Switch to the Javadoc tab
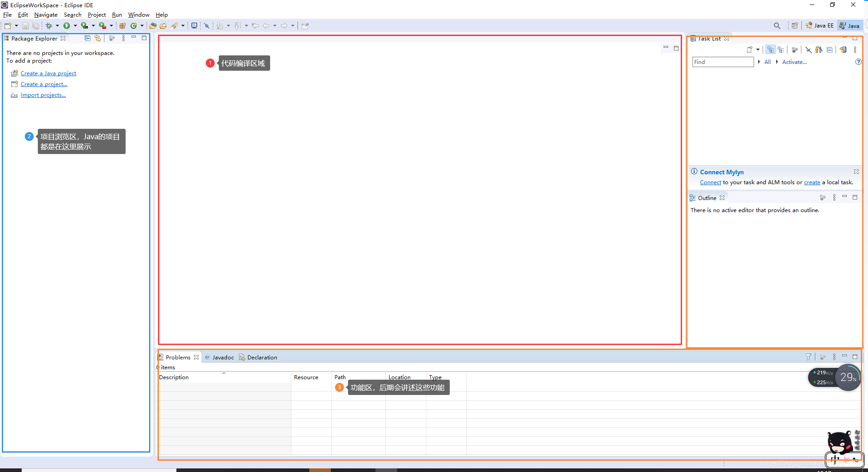868x472 pixels. pos(219,357)
